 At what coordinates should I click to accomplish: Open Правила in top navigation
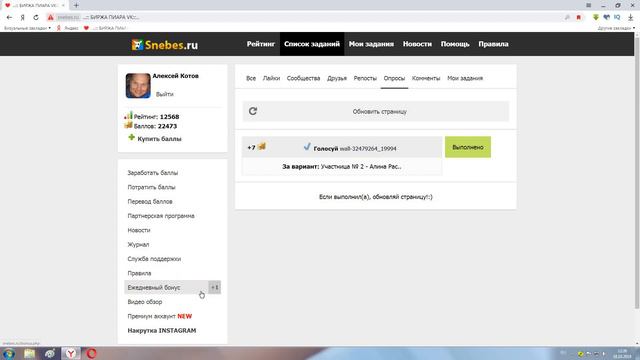point(493,44)
